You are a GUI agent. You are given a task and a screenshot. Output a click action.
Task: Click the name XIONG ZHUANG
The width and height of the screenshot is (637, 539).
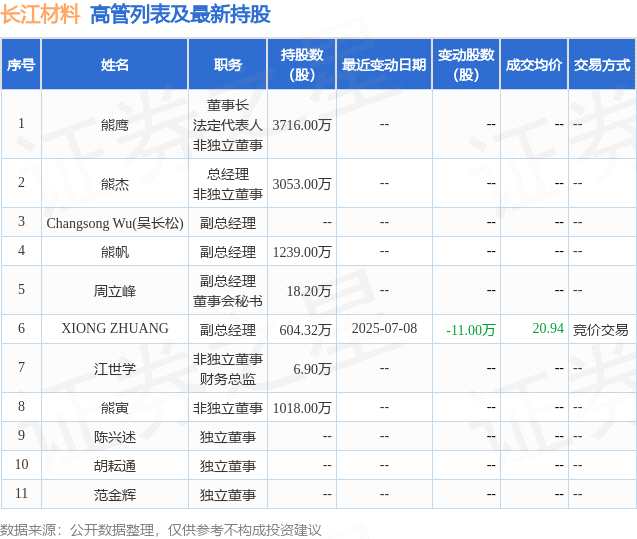coord(115,328)
